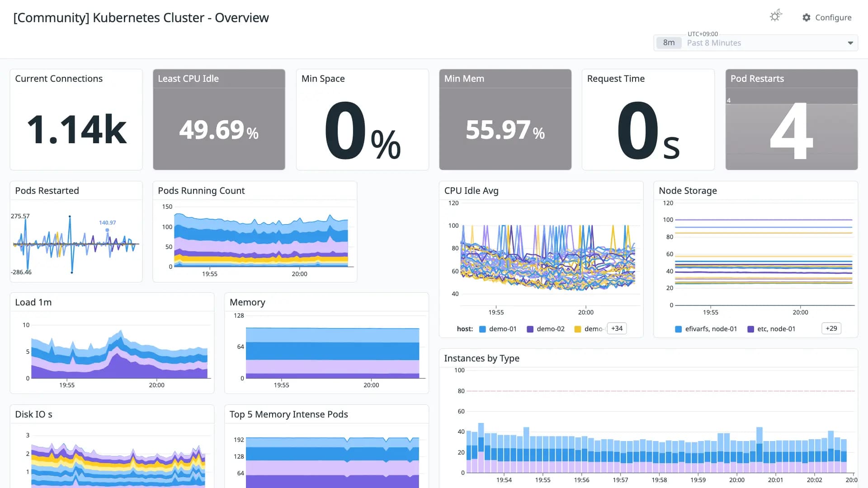Screen dimensions: 868x488
Task: Open the Configure dashboard settings
Action: [827, 18]
